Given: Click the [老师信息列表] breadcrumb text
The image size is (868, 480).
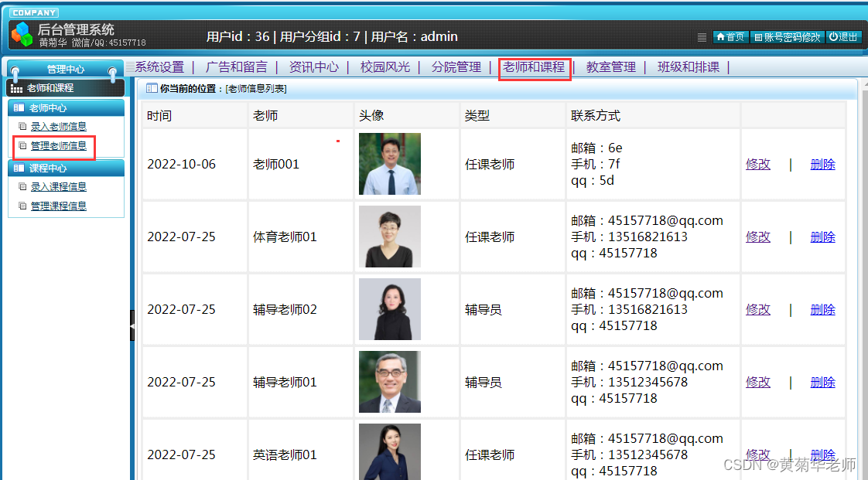Looking at the screenshot, I should 256,88.
